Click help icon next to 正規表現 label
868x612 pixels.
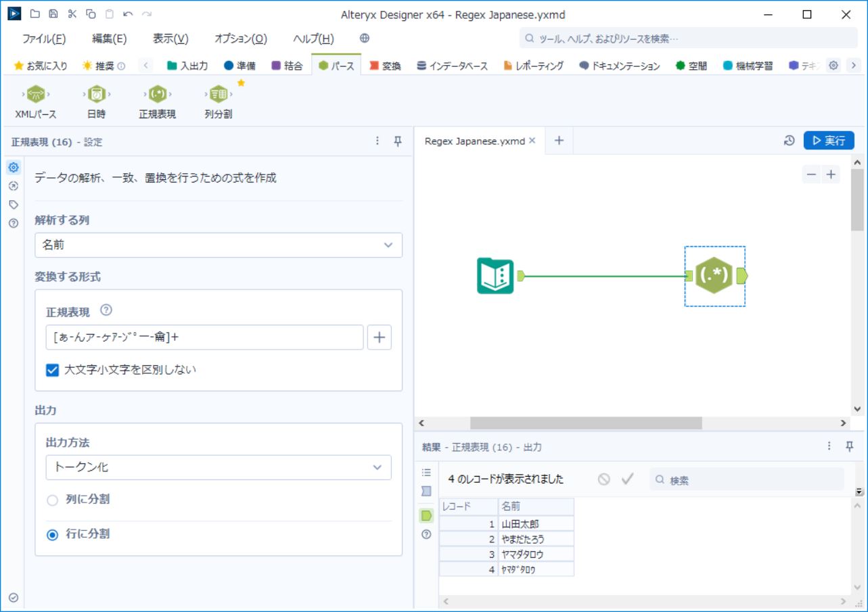click(106, 311)
